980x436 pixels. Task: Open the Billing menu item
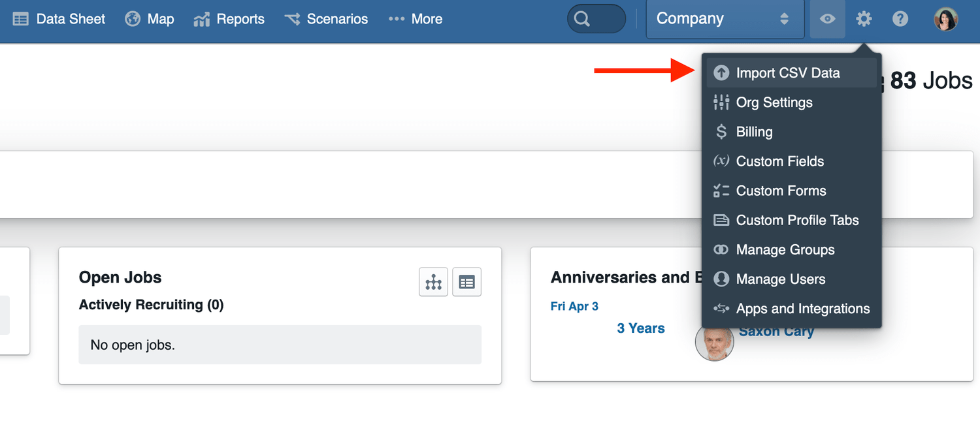754,132
